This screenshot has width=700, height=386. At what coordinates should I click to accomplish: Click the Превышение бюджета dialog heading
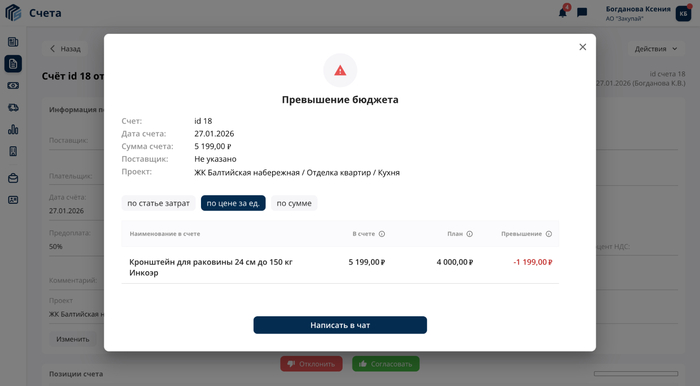[x=340, y=100]
